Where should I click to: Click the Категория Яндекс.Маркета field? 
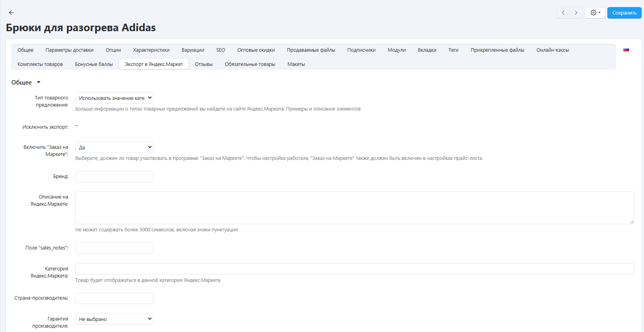[x=354, y=268]
